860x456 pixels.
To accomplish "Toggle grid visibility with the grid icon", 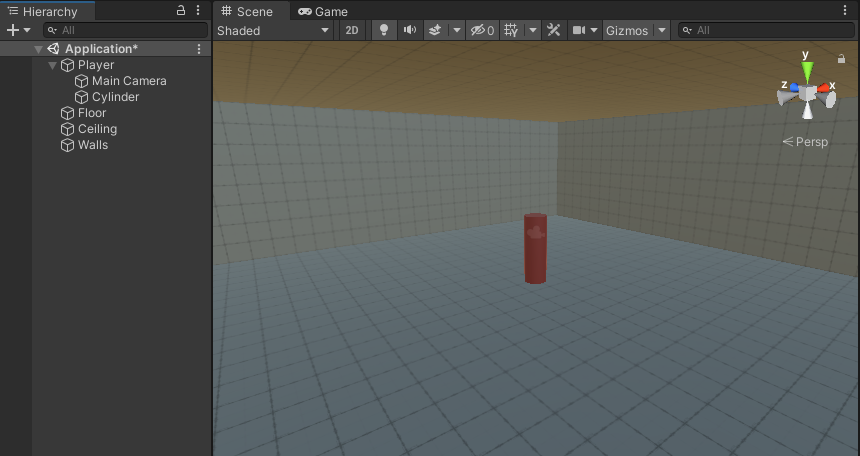I will (x=511, y=30).
